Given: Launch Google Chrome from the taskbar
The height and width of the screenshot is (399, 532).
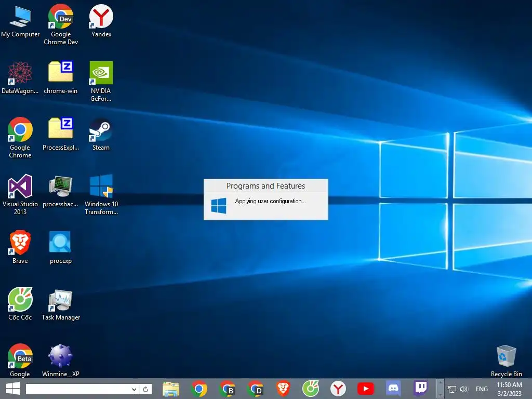Looking at the screenshot, I should (199, 389).
